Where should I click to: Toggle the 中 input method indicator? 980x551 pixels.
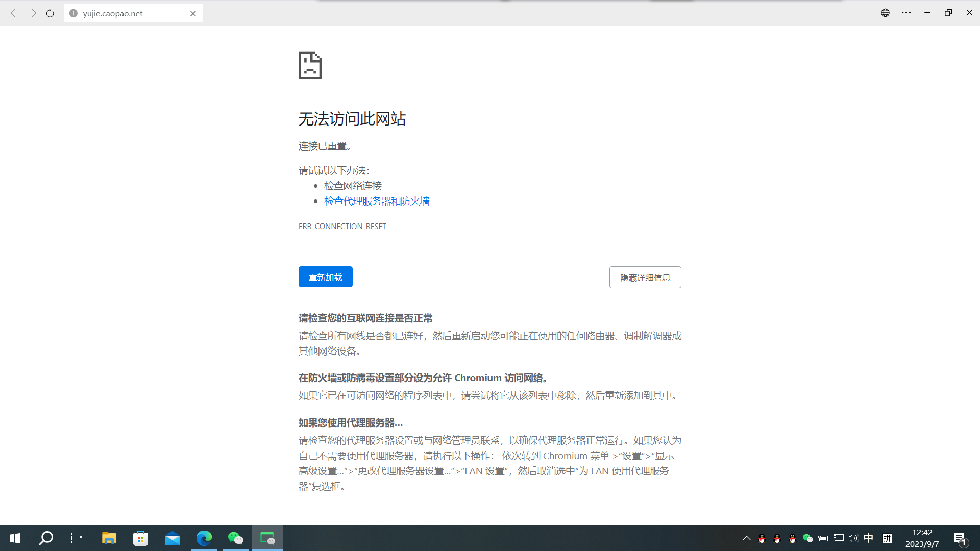(868, 538)
